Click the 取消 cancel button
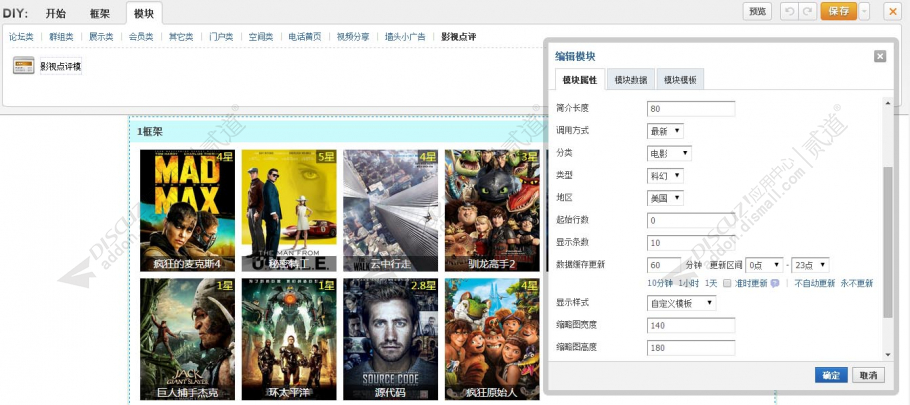The image size is (910, 405). (x=869, y=375)
